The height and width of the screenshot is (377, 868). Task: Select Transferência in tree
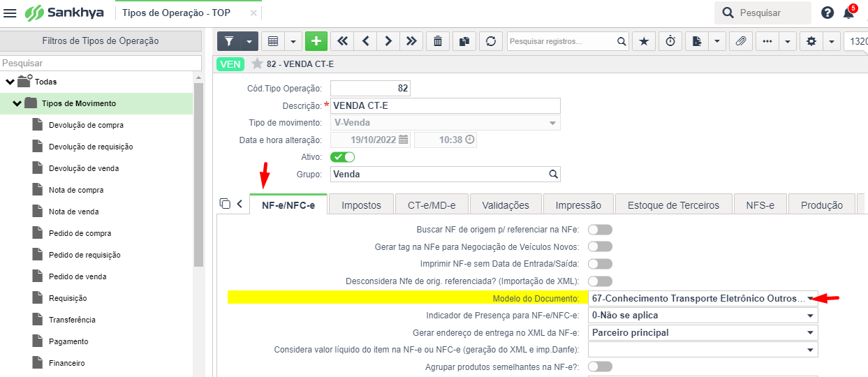tap(72, 320)
